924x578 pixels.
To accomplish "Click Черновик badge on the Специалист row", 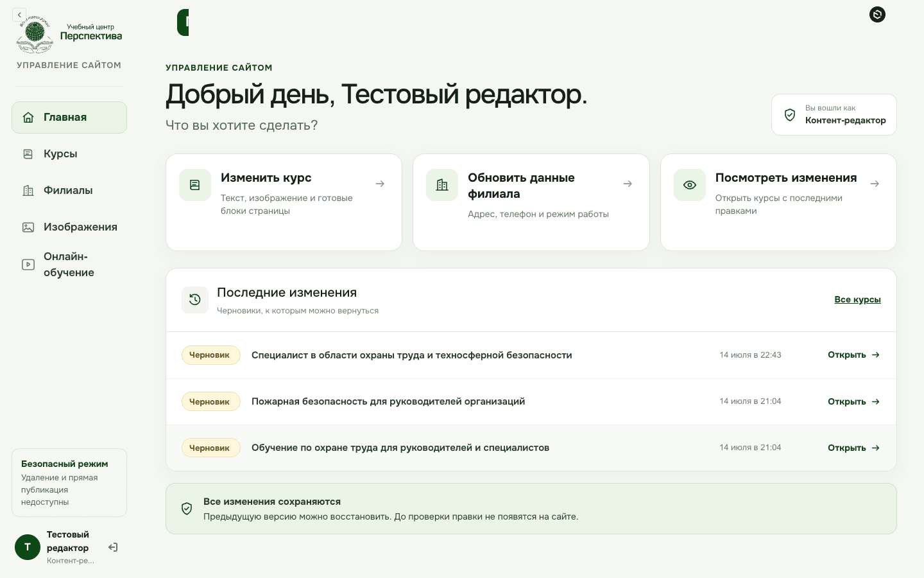I will 210,355.
